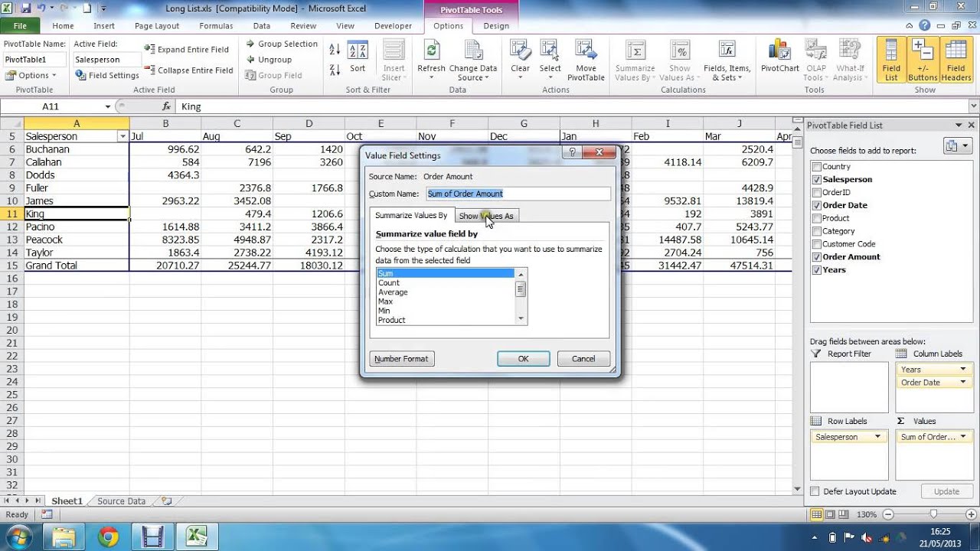The height and width of the screenshot is (551, 980).
Task: Toggle the Field Headers button
Action: pos(955,60)
